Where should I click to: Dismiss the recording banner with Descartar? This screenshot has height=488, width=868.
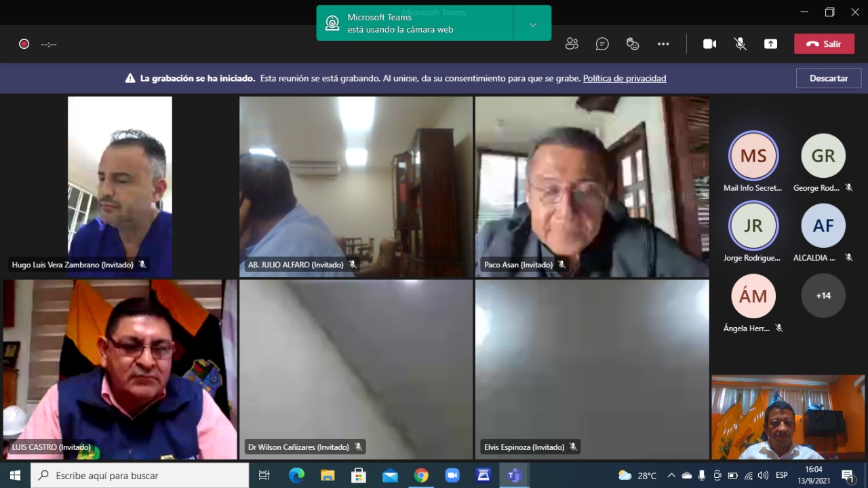(829, 78)
